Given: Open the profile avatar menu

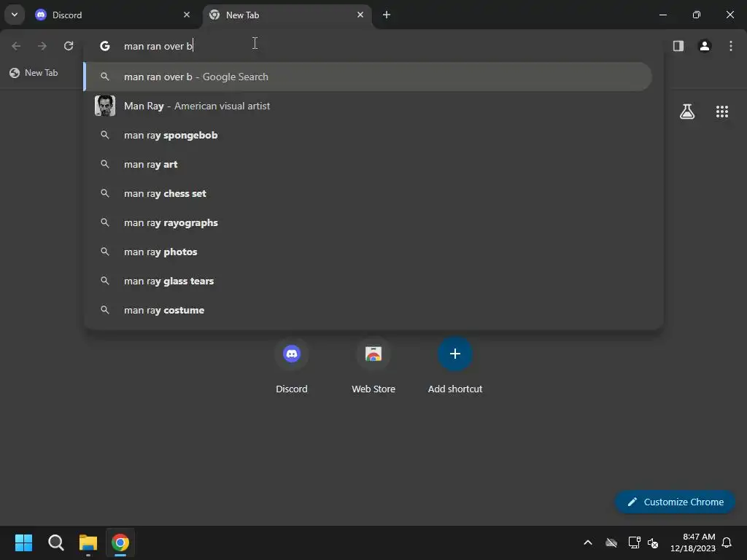Looking at the screenshot, I should 705,46.
